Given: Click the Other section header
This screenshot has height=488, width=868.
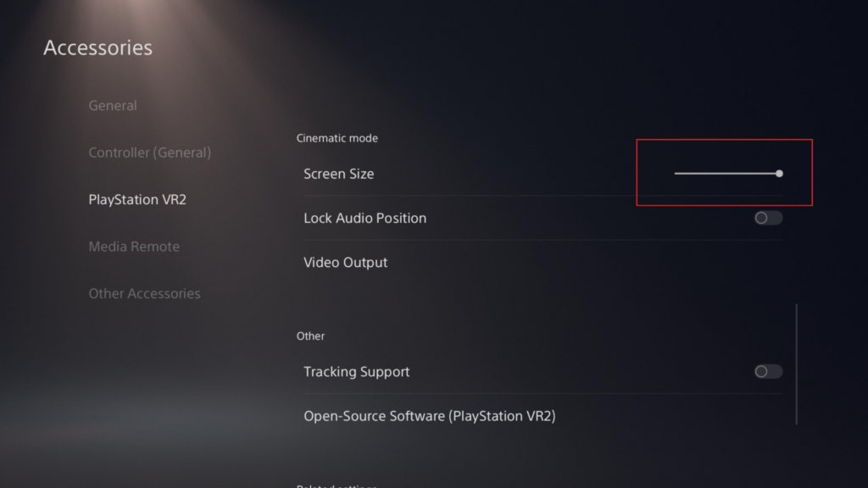Looking at the screenshot, I should [x=311, y=336].
